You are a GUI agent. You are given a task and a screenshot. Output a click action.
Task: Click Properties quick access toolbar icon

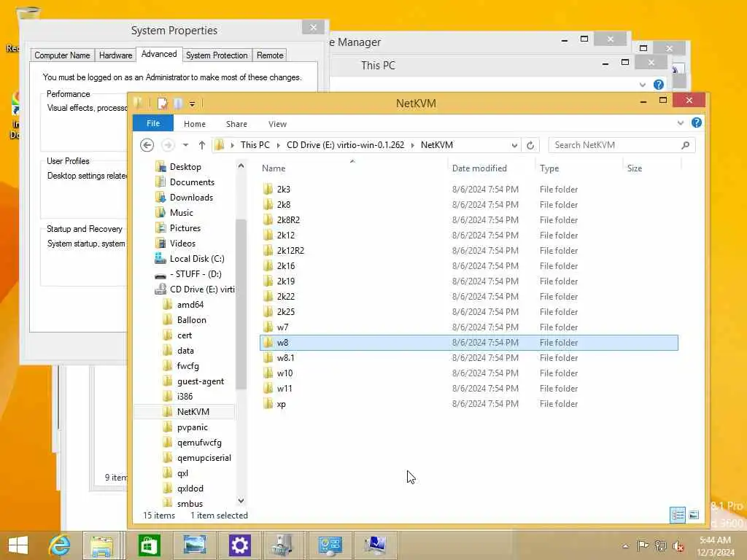coord(163,104)
